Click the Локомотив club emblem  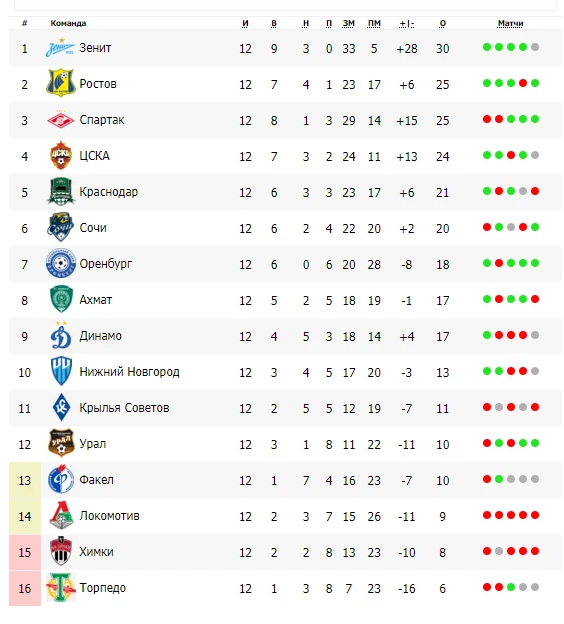[61, 515]
